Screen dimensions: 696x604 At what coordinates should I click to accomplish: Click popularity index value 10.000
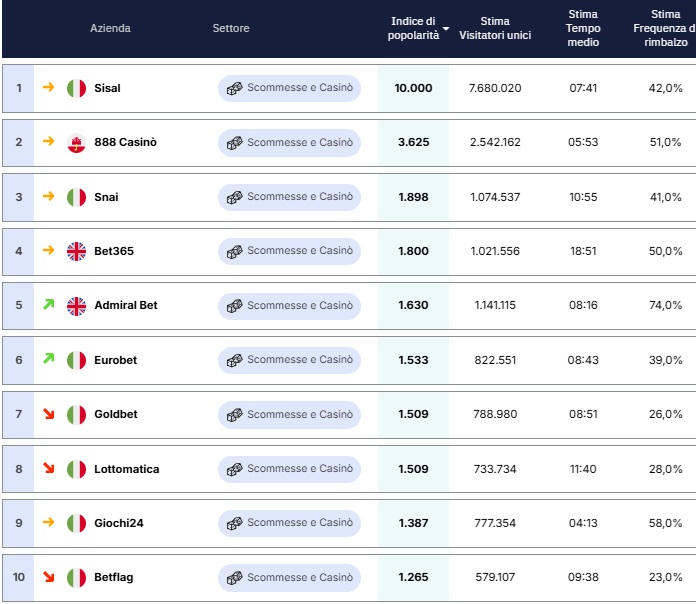pyautogui.click(x=413, y=88)
